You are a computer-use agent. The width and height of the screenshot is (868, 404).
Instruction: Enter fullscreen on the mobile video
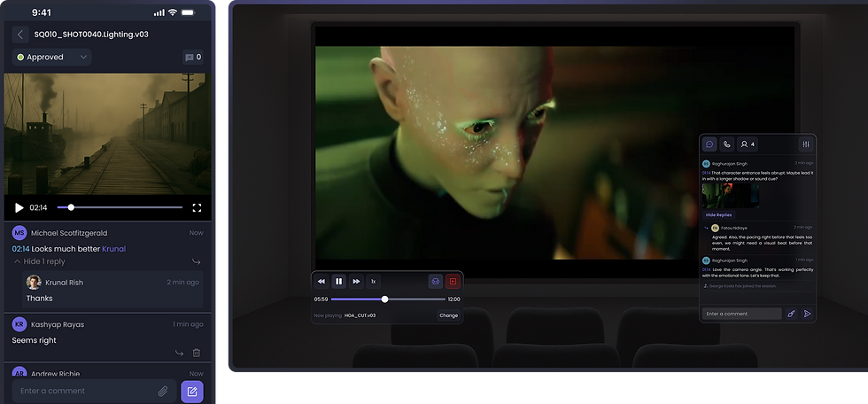click(197, 207)
